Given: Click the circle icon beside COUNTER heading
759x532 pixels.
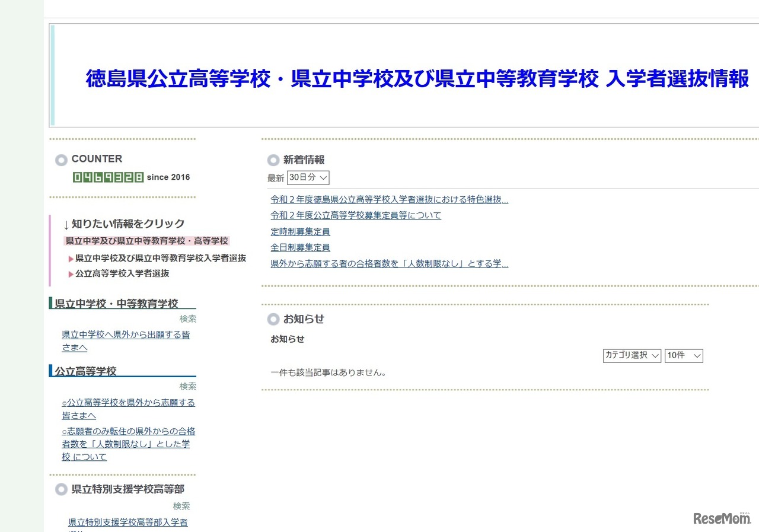Looking at the screenshot, I should [61, 160].
